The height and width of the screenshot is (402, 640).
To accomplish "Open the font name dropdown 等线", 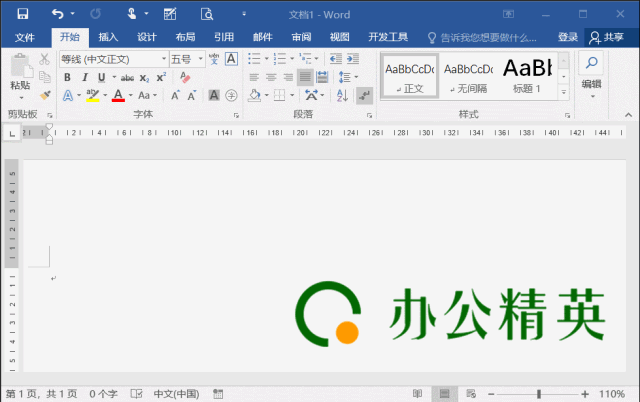I will click(164, 59).
